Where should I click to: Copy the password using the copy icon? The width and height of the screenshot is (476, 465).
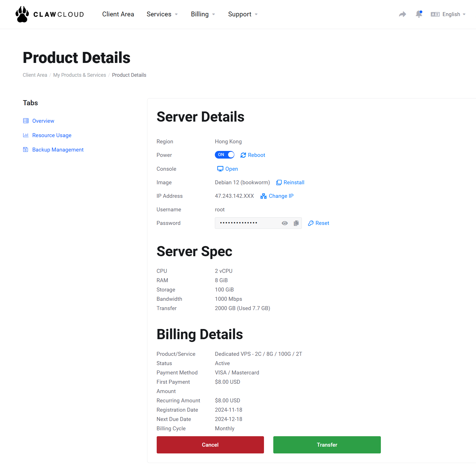pyautogui.click(x=296, y=223)
